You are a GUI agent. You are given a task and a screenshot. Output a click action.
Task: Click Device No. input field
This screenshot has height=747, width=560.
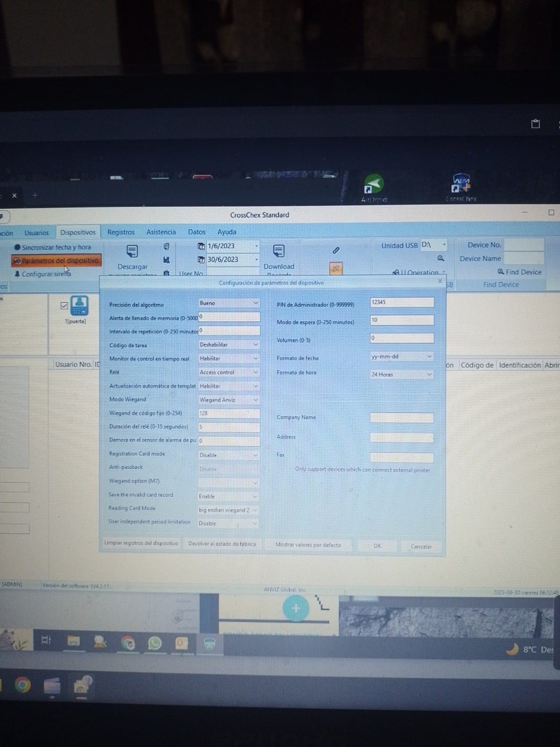pyautogui.click(x=524, y=245)
